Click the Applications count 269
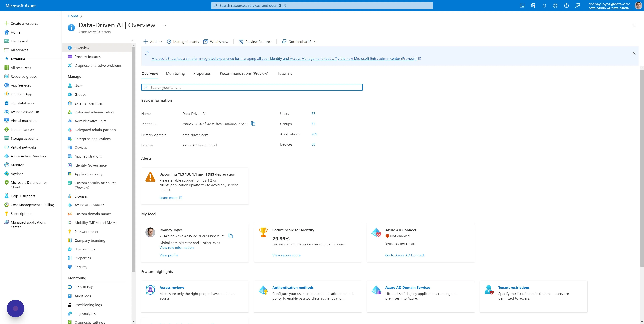The height and width of the screenshot is (324, 644). [x=314, y=134]
